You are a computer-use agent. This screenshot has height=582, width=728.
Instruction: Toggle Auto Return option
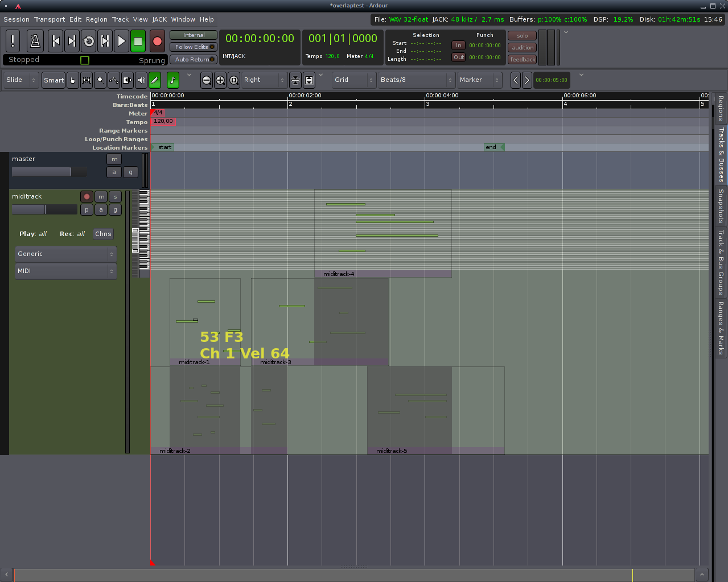193,59
